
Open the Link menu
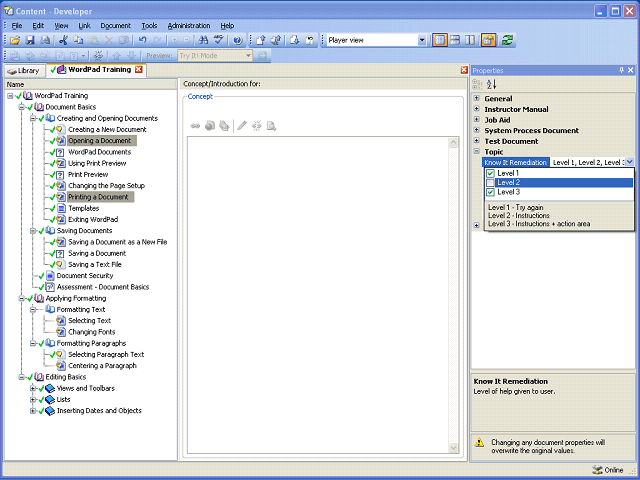click(x=84, y=26)
